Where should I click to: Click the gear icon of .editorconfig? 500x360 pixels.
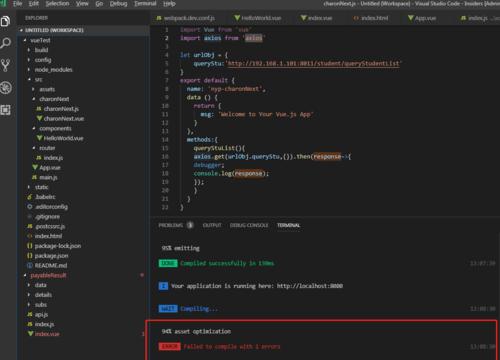[30, 207]
